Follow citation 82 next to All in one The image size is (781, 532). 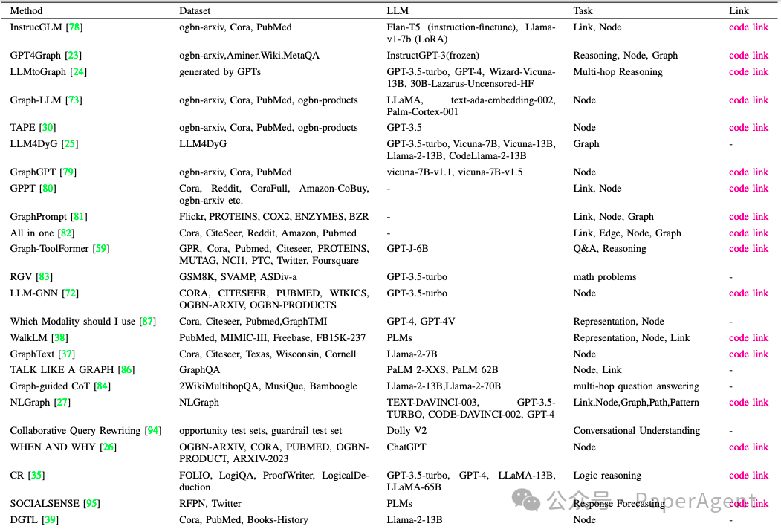coord(65,233)
